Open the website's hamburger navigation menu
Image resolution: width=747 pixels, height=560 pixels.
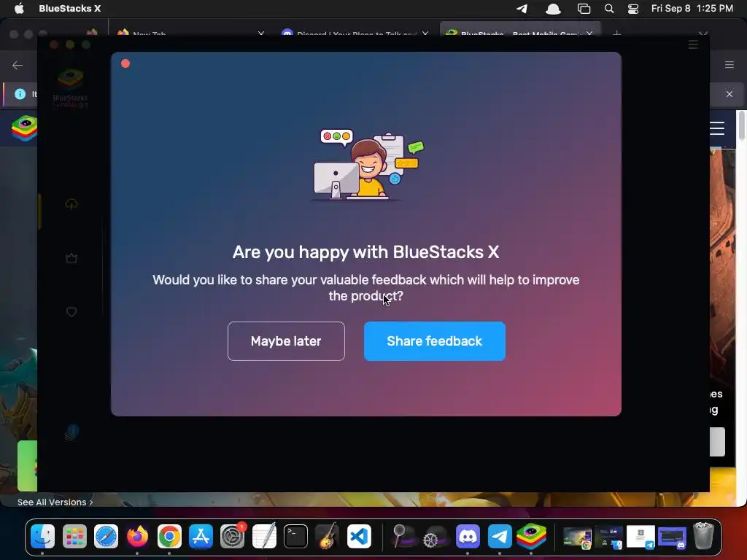click(717, 128)
